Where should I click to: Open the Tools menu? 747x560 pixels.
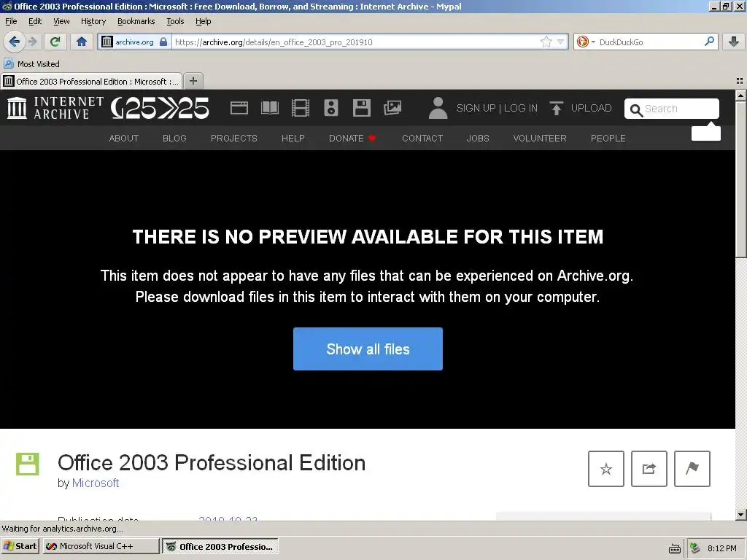pyautogui.click(x=175, y=21)
